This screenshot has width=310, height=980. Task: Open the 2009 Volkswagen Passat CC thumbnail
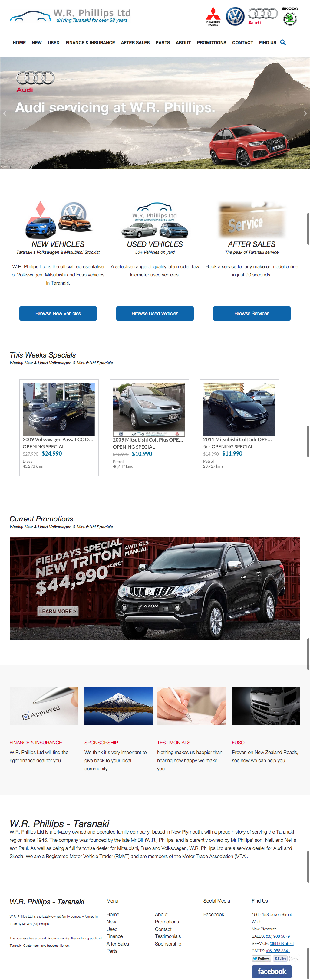(59, 409)
